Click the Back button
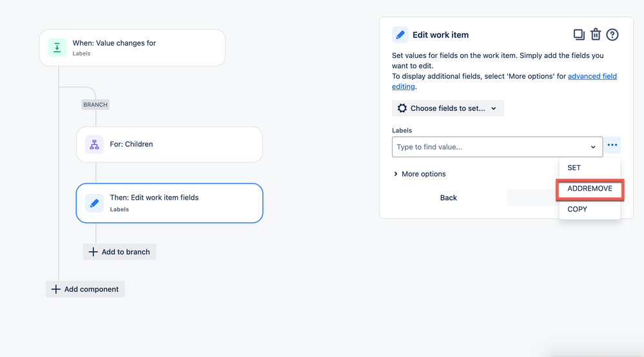644x357 pixels. pyautogui.click(x=449, y=198)
